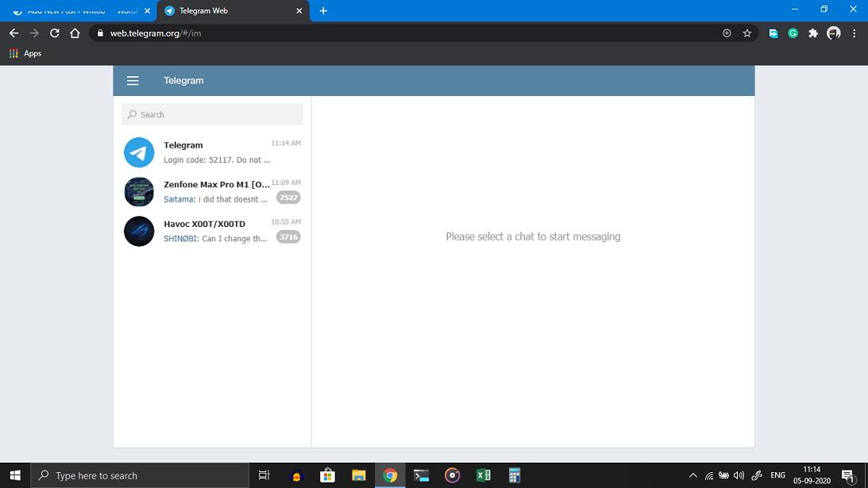The image size is (868, 488).
Task: Click the Telegram header title
Action: point(183,81)
